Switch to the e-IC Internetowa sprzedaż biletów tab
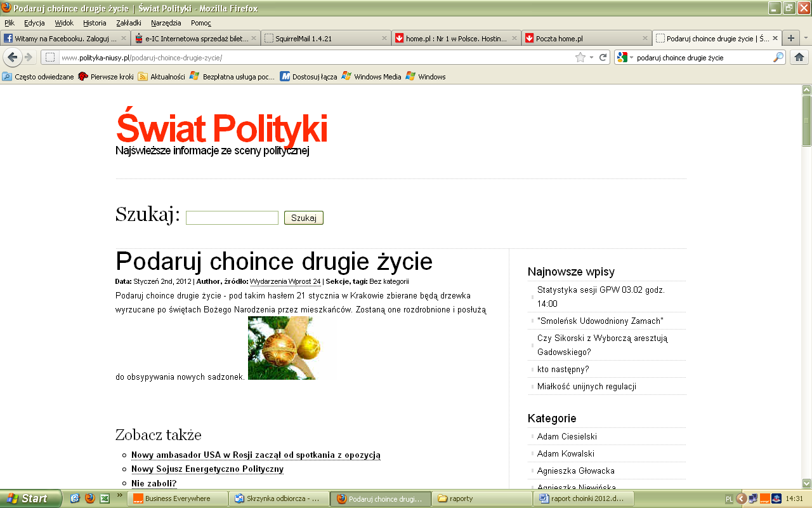This screenshot has width=812, height=508. click(195, 38)
